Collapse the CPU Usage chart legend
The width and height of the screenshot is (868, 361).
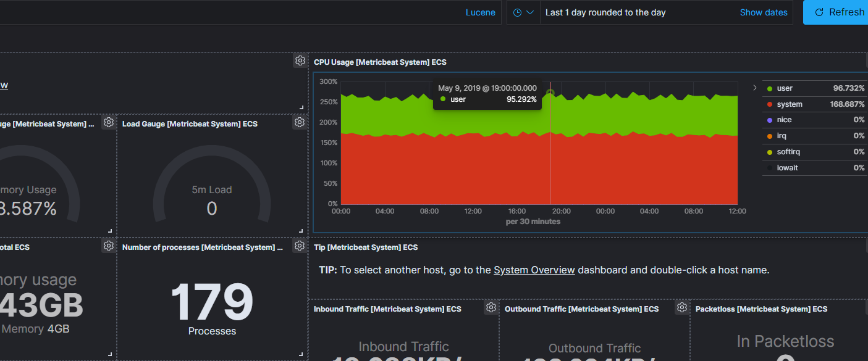(x=755, y=88)
